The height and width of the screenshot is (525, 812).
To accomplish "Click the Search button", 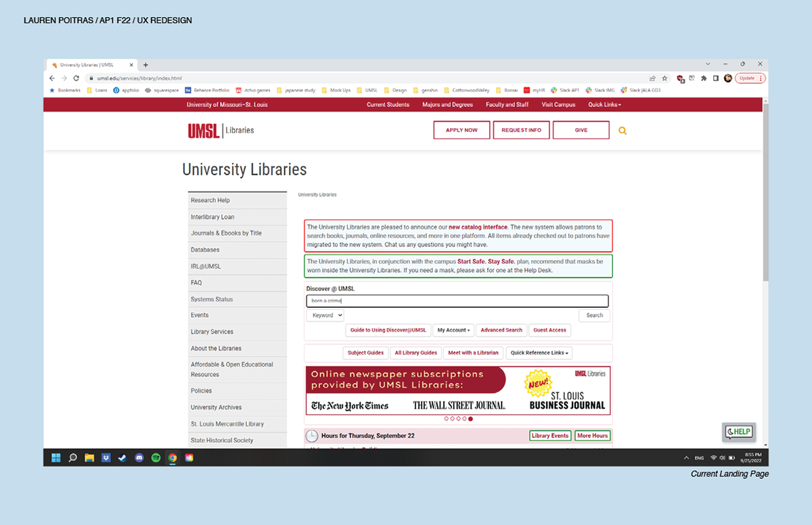I will pyautogui.click(x=595, y=315).
